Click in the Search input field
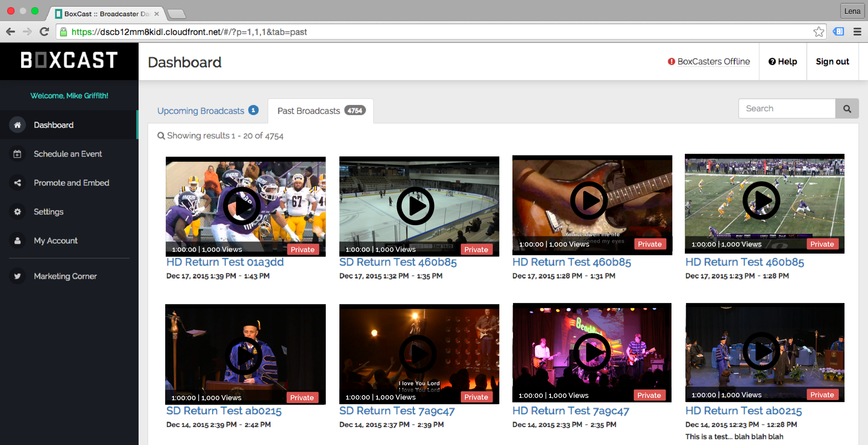The width and height of the screenshot is (868, 445). coord(786,109)
